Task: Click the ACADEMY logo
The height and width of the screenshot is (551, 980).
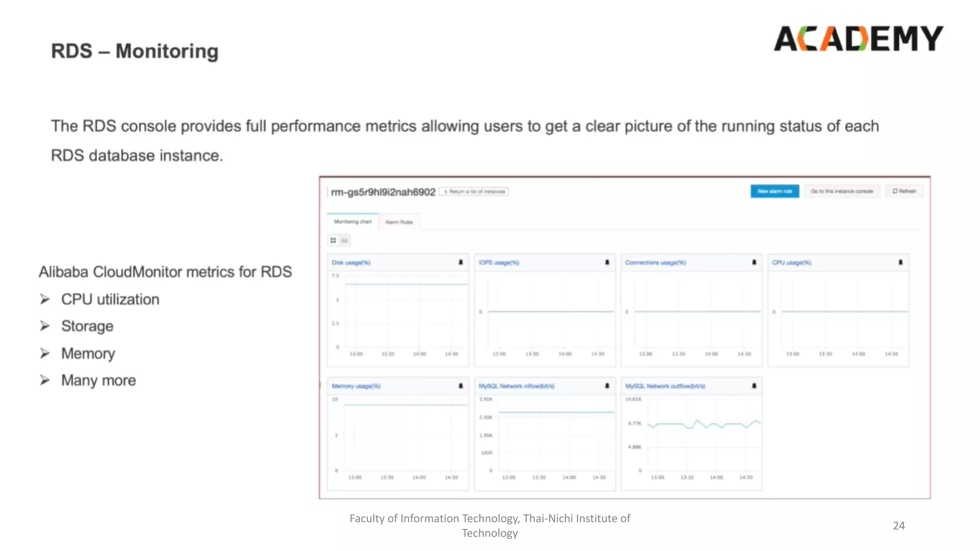Action: pyautogui.click(x=858, y=38)
